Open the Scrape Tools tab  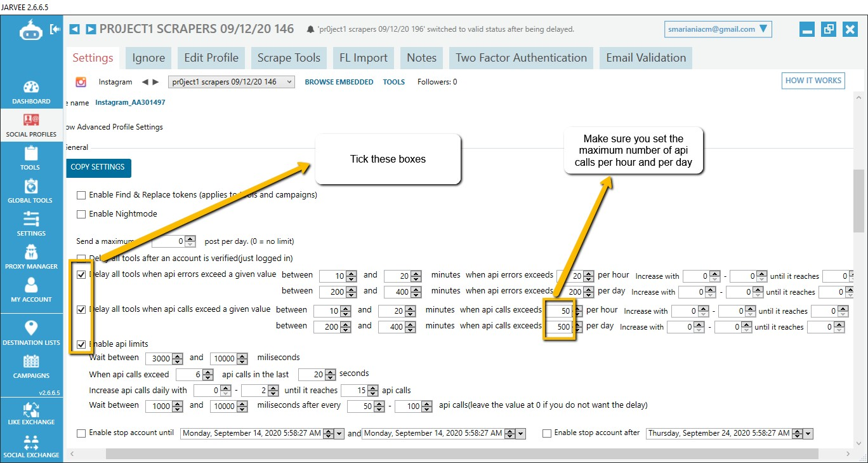click(289, 58)
